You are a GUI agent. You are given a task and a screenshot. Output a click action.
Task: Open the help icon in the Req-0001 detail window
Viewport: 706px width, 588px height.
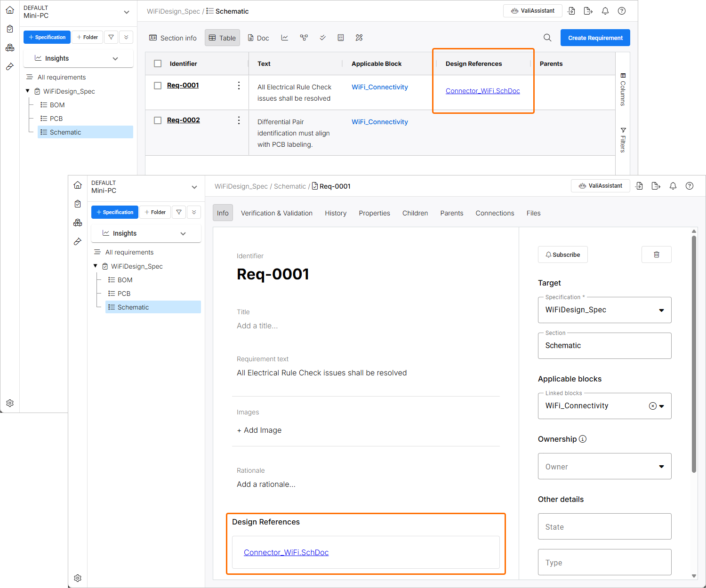tap(690, 186)
